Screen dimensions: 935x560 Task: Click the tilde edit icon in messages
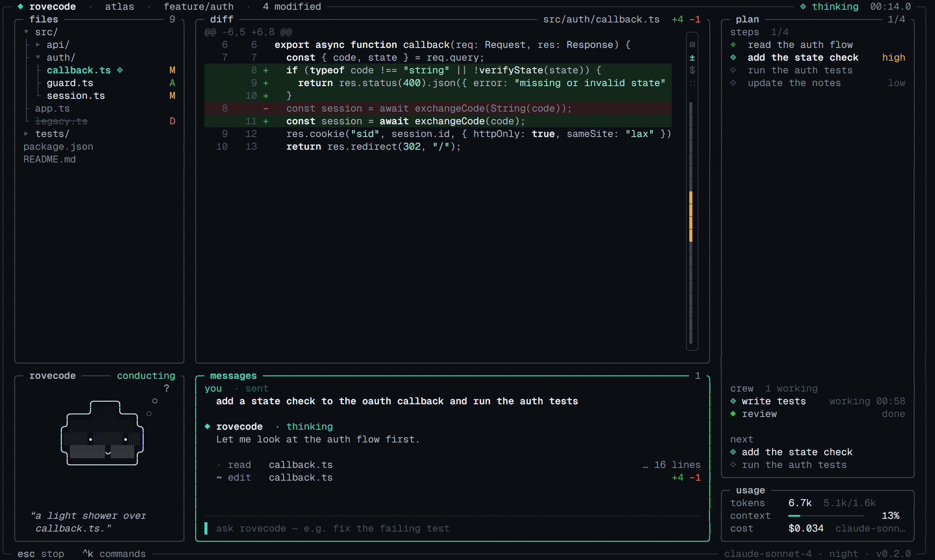pyautogui.click(x=219, y=478)
